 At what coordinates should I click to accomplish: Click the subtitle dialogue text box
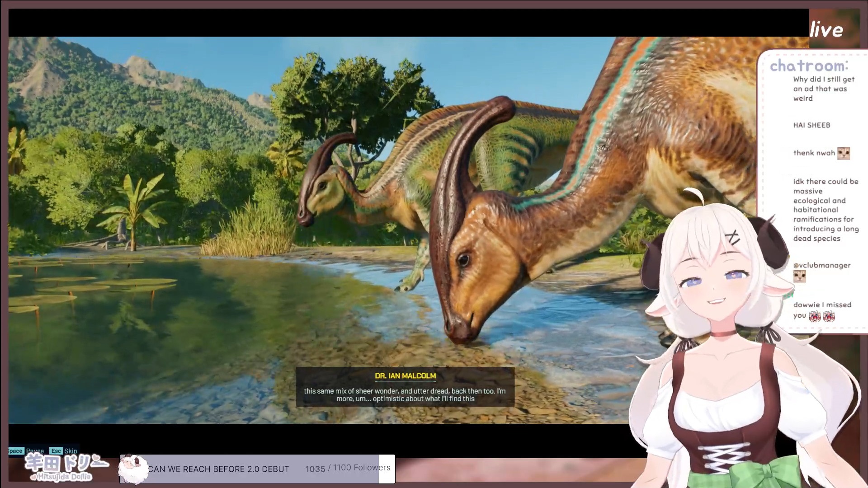pos(405,394)
